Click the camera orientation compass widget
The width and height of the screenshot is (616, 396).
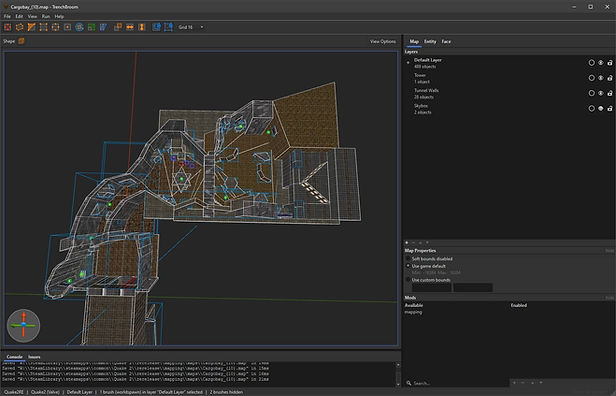point(23,325)
